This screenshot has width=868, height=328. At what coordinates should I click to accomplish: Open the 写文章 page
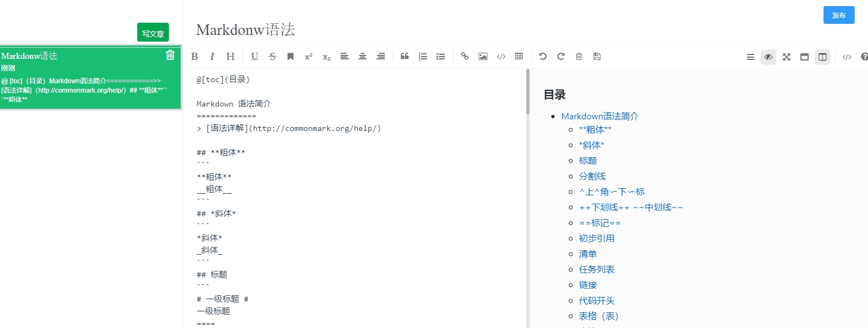[153, 33]
